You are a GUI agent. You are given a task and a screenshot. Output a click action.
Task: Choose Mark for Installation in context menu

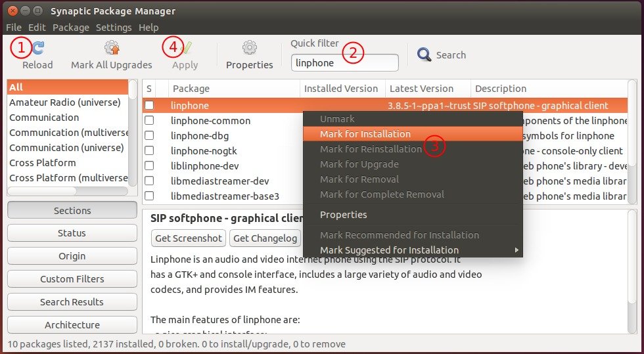[x=413, y=134]
